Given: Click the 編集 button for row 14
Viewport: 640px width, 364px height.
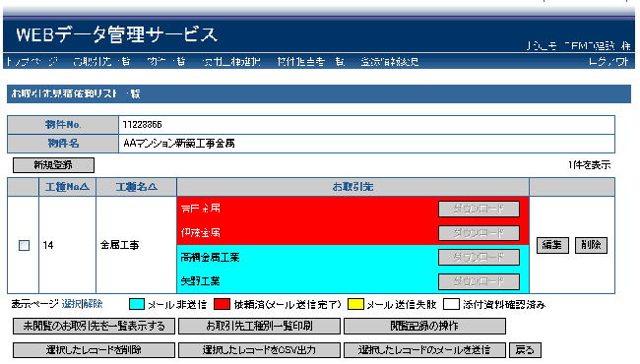Looking at the screenshot, I should [552, 245].
